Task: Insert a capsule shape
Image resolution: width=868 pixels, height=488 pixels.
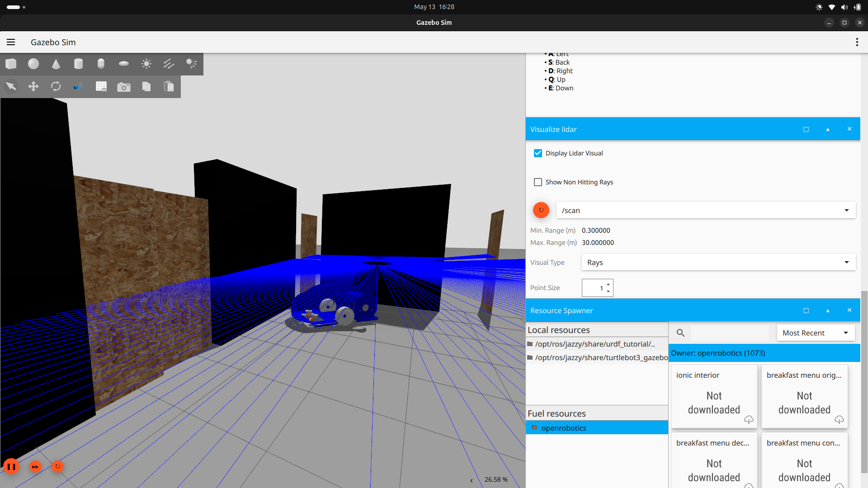Action: tap(101, 64)
